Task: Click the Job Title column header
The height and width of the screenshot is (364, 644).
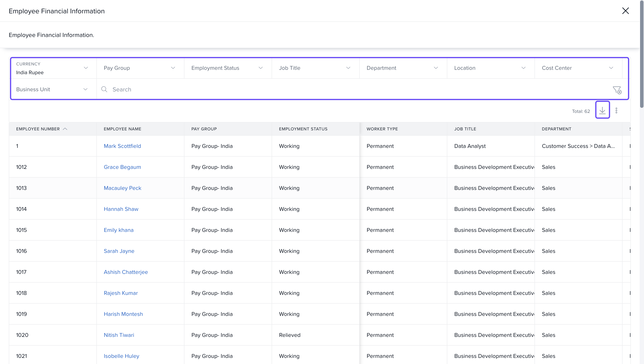Action: (x=465, y=129)
